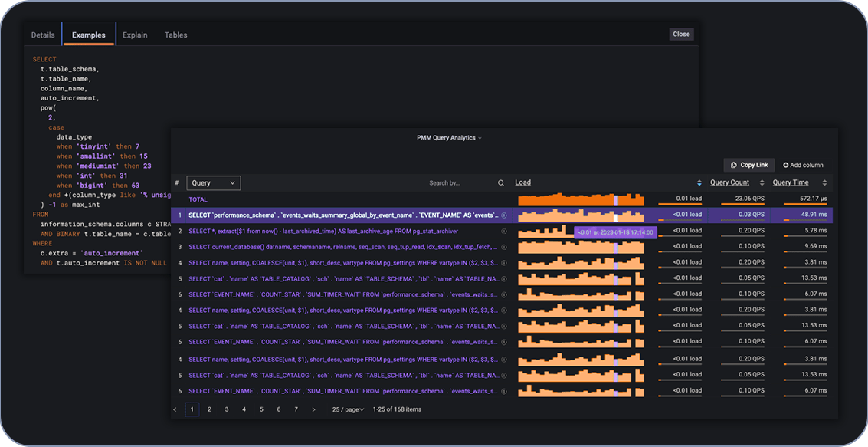Select the pg_stat_archiver query row
The height and width of the screenshot is (447, 868).
click(x=502, y=231)
